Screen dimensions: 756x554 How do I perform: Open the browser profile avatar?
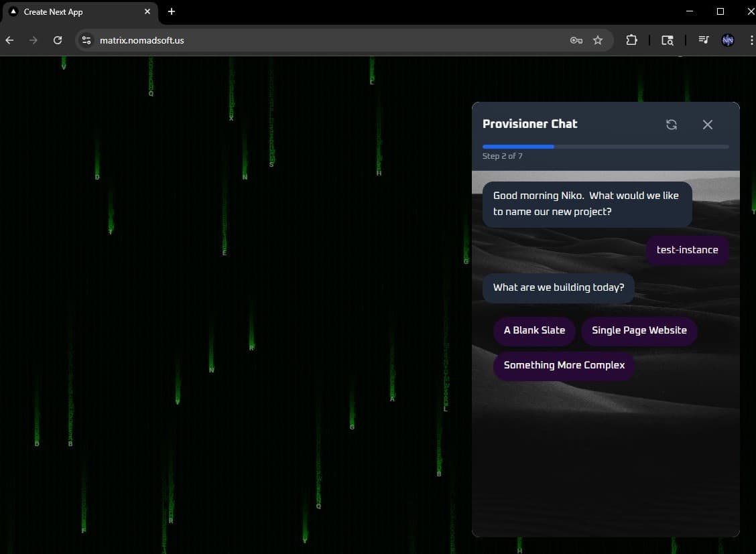[x=727, y=40]
